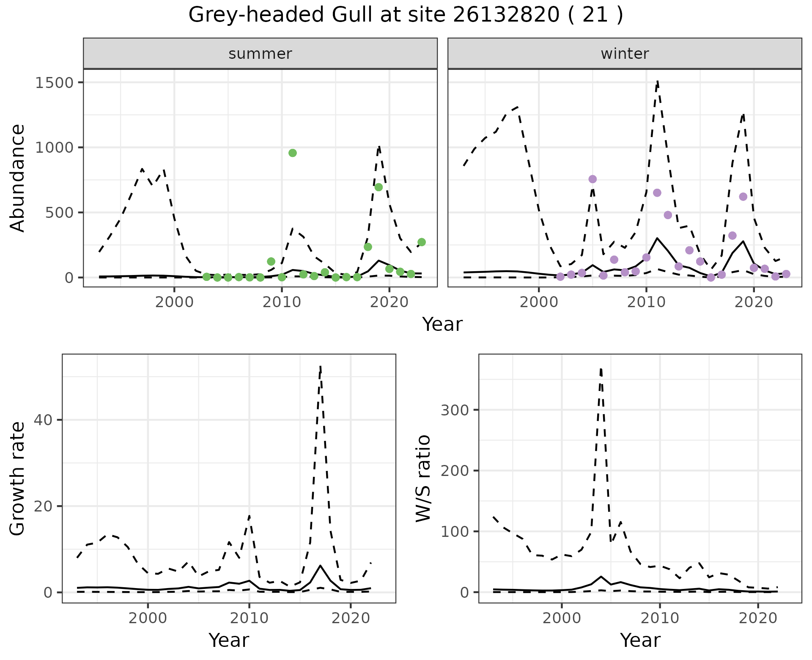Viewport: 812px width, 660px height.
Task: Click the winter facet header strip
Action: [x=625, y=54]
